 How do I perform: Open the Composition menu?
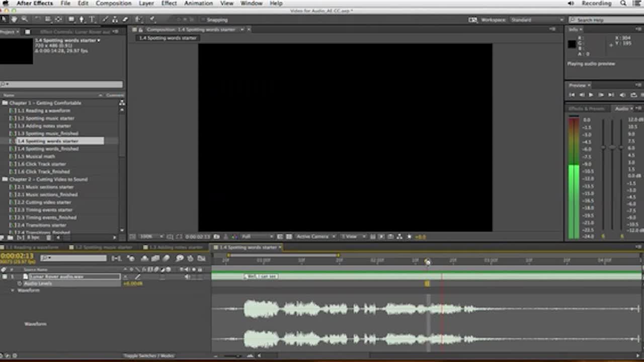pyautogui.click(x=113, y=4)
